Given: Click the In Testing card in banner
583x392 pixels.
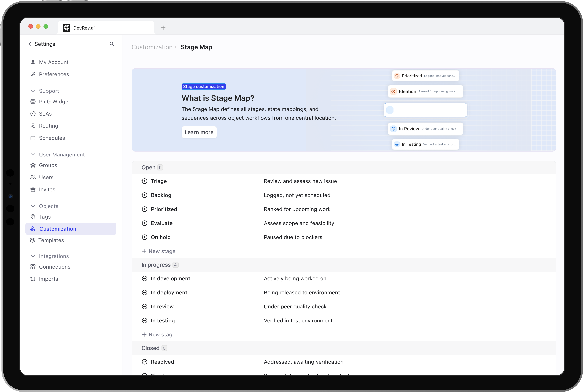Looking at the screenshot, I should pyautogui.click(x=425, y=144).
